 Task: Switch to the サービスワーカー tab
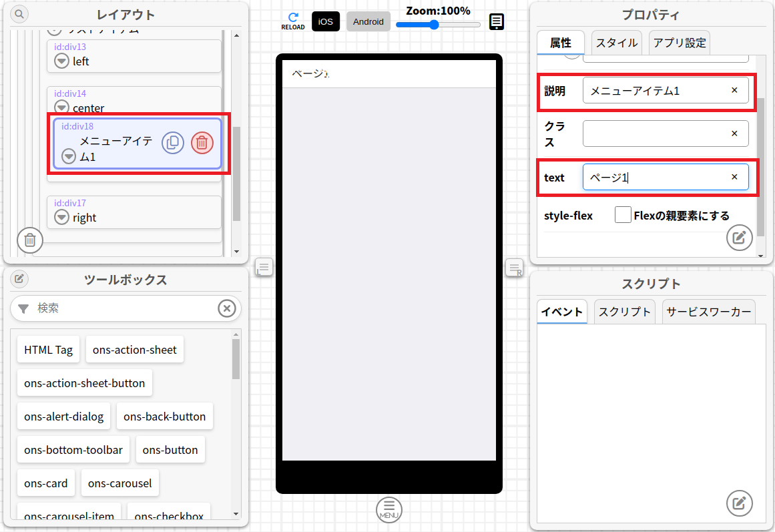(x=708, y=312)
